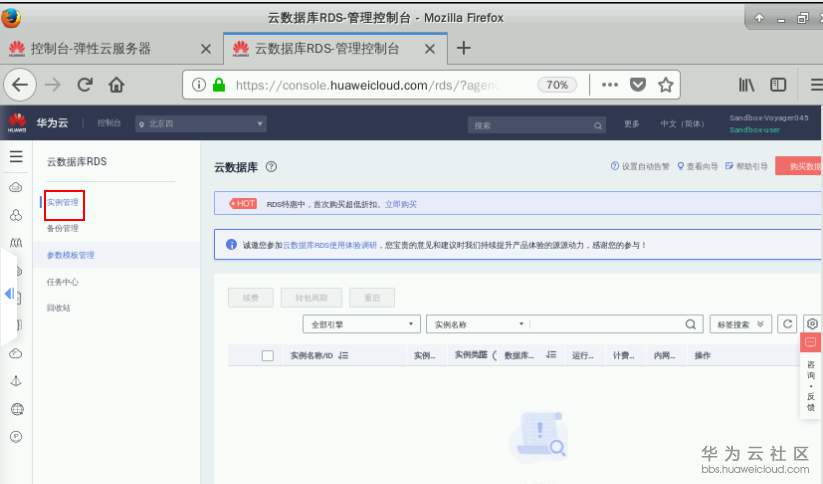Click the bottom circular icon in left rail

(x=16, y=437)
